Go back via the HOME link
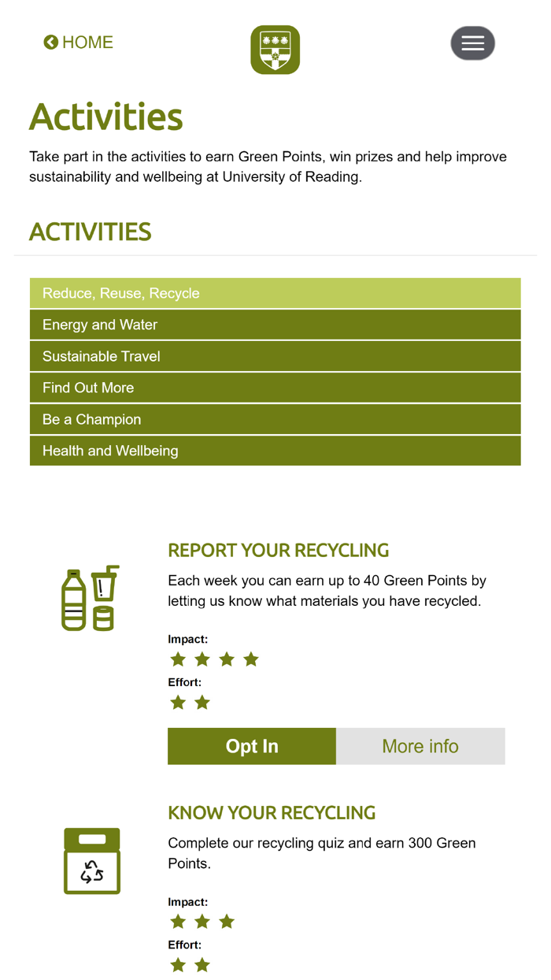 (87, 43)
